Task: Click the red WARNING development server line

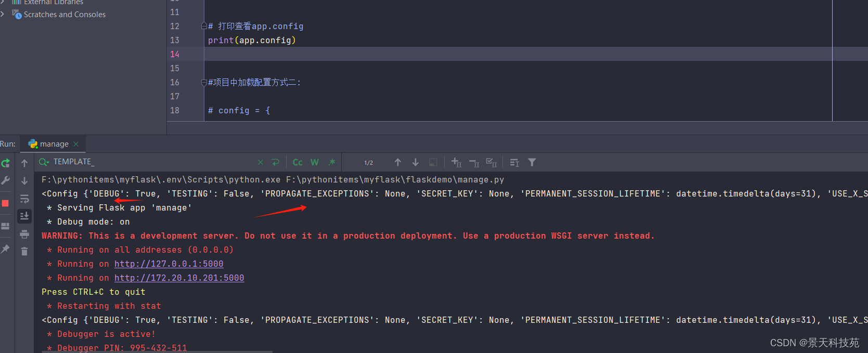Action: coord(348,236)
